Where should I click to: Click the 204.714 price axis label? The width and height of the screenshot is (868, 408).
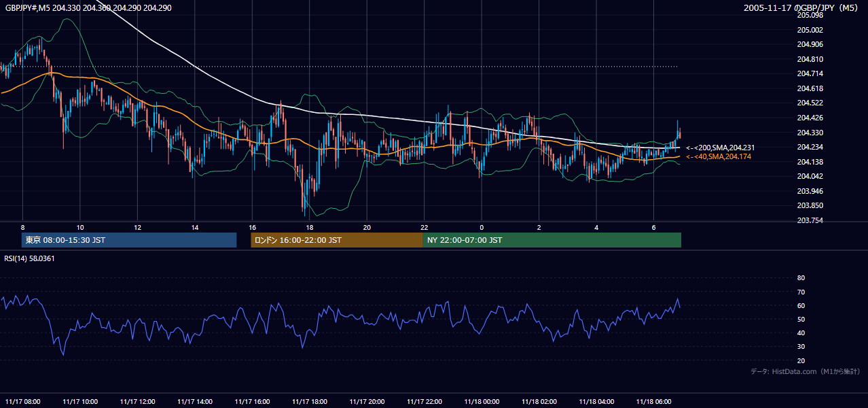(x=810, y=73)
